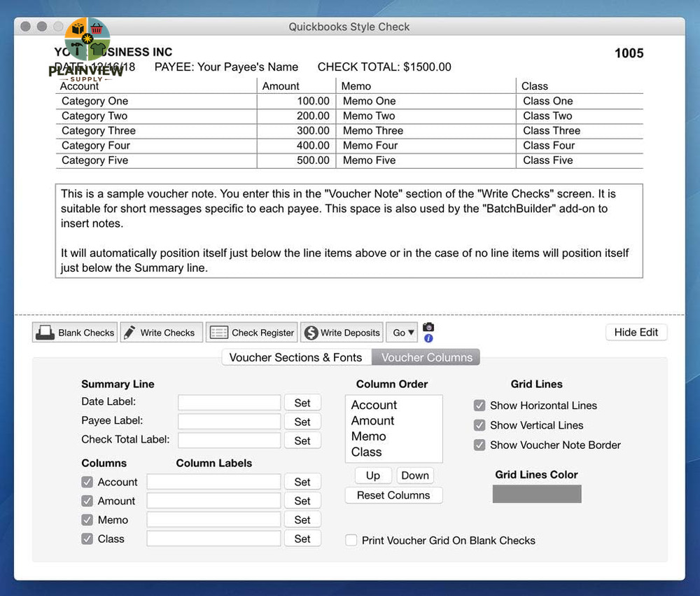Click the Hide Edit button

point(636,332)
